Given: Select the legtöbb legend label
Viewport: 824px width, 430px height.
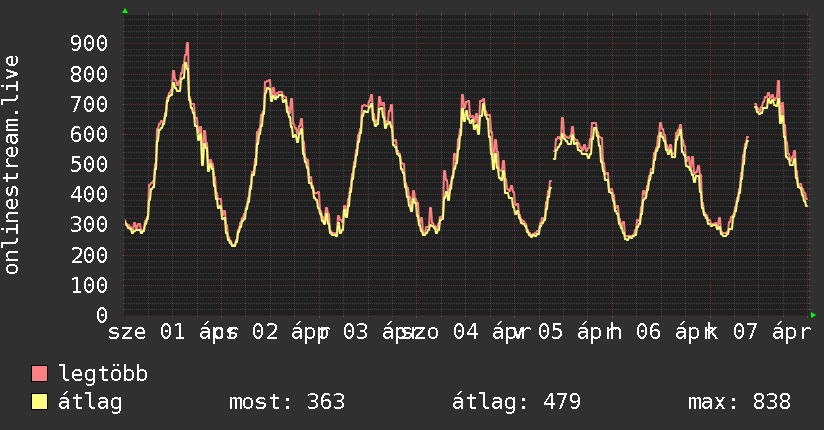Looking at the screenshot, I should tap(103, 374).
